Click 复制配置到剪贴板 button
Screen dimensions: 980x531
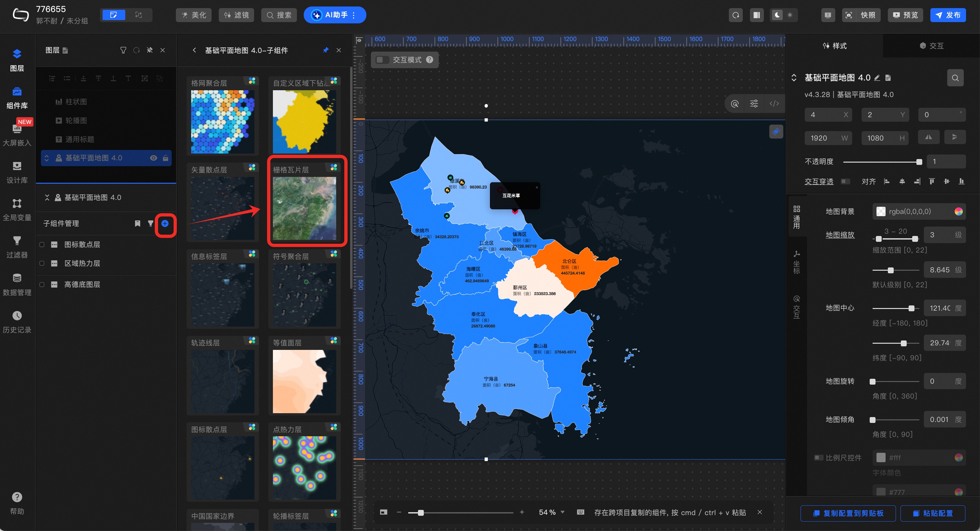(848, 513)
